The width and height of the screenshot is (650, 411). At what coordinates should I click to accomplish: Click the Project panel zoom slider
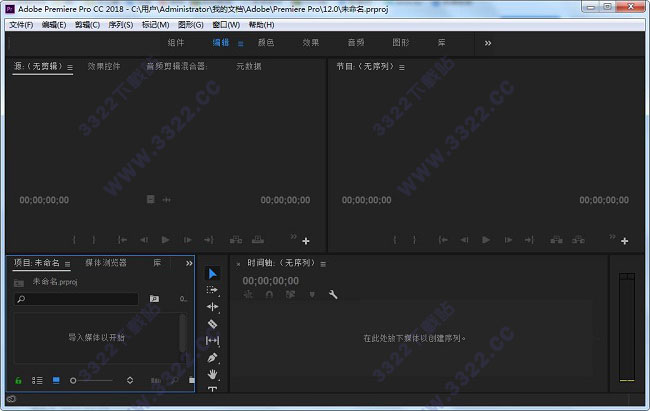(91, 380)
